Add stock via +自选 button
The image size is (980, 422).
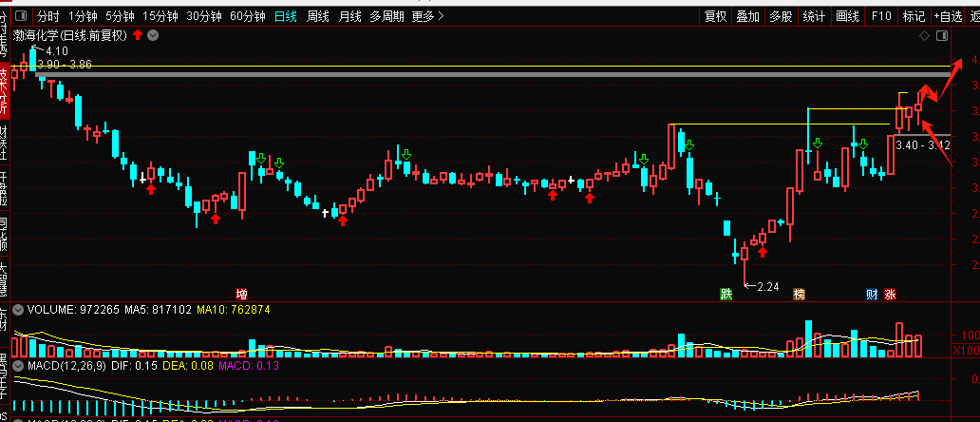click(949, 16)
